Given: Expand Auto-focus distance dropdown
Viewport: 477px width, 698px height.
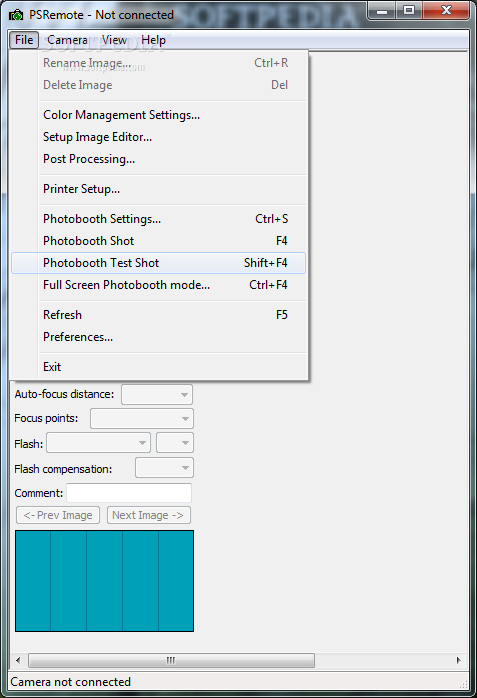Looking at the screenshot, I should 157,394.
